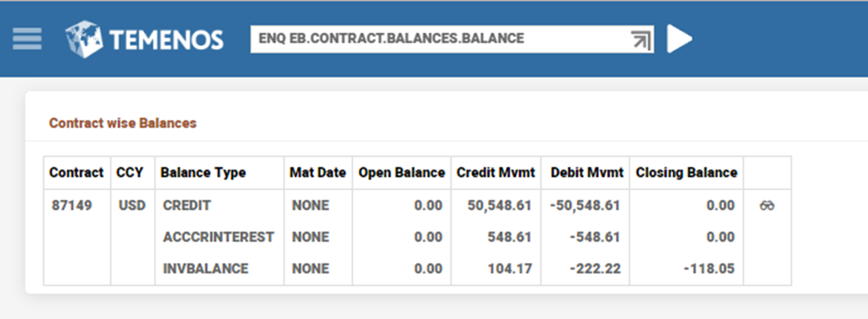Click the Mat Date column header
Image resolution: width=868 pixels, height=319 pixels.
(318, 173)
